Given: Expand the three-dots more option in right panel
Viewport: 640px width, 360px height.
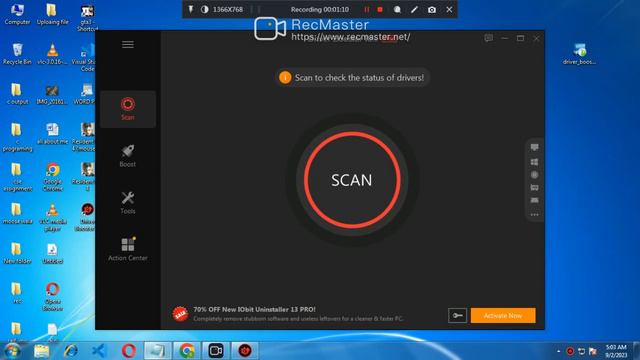Looking at the screenshot, I should point(534,215).
